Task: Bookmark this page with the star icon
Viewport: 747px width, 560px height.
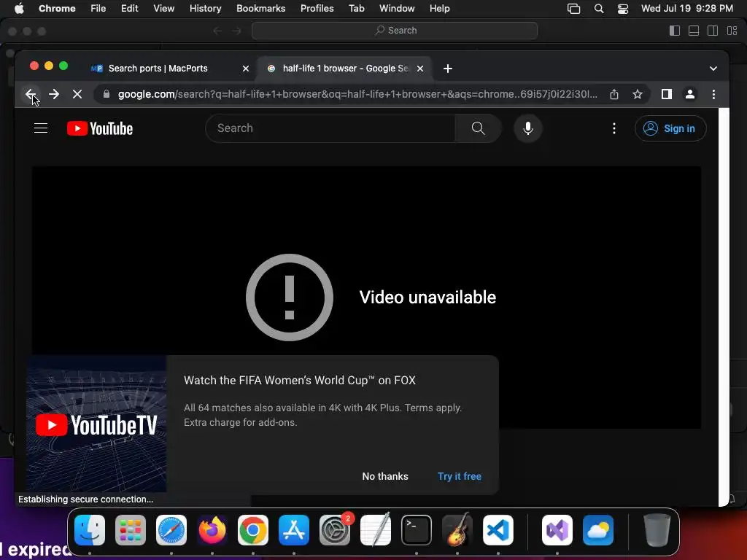Action: click(638, 94)
